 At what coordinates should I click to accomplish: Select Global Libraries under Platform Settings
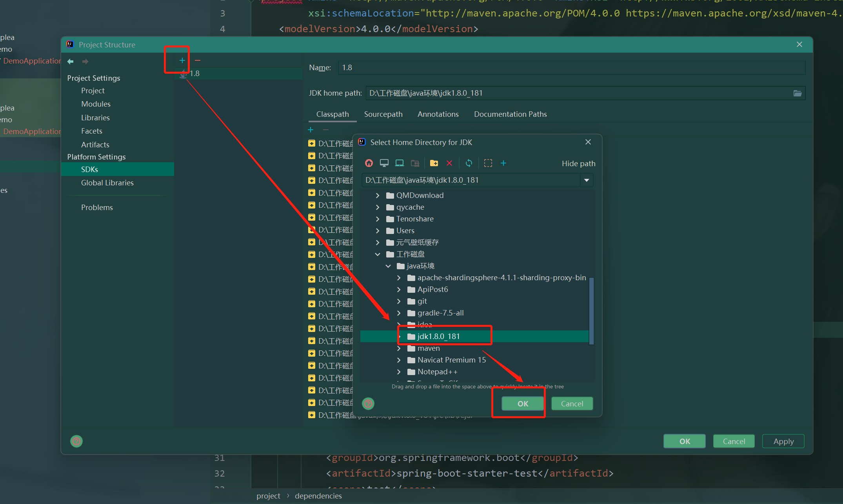pos(107,182)
